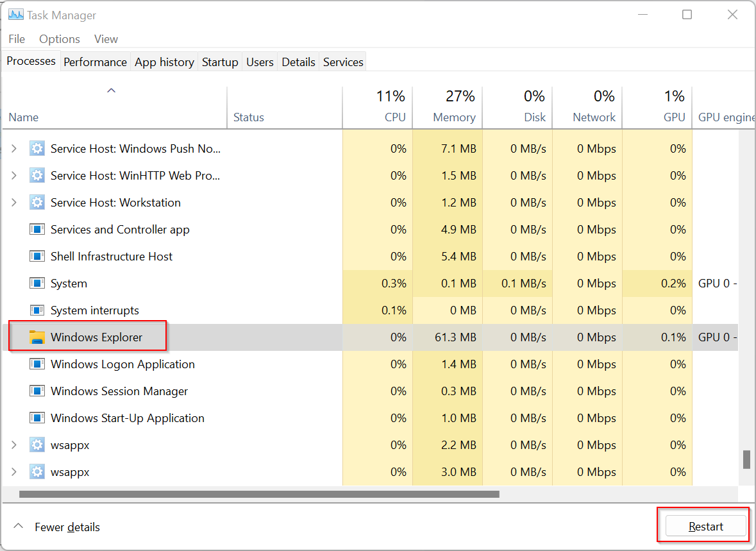This screenshot has width=756, height=551.
Task: Sort by the Status column header
Action: click(285, 107)
